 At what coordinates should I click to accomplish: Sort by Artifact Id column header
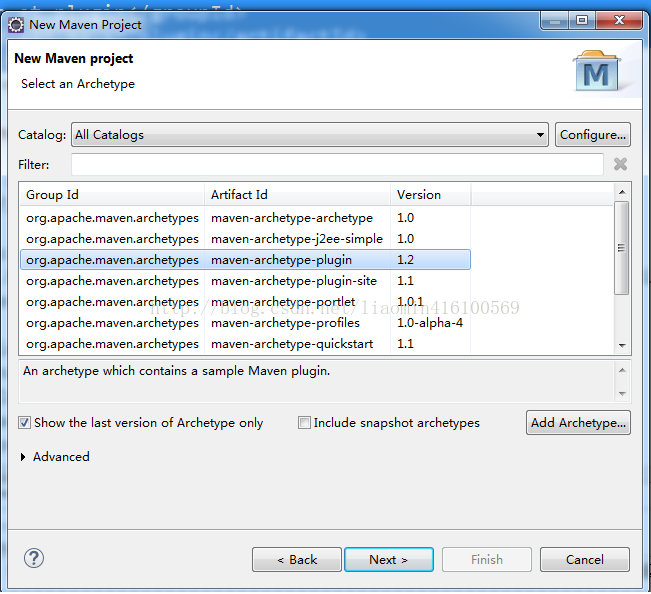click(297, 195)
